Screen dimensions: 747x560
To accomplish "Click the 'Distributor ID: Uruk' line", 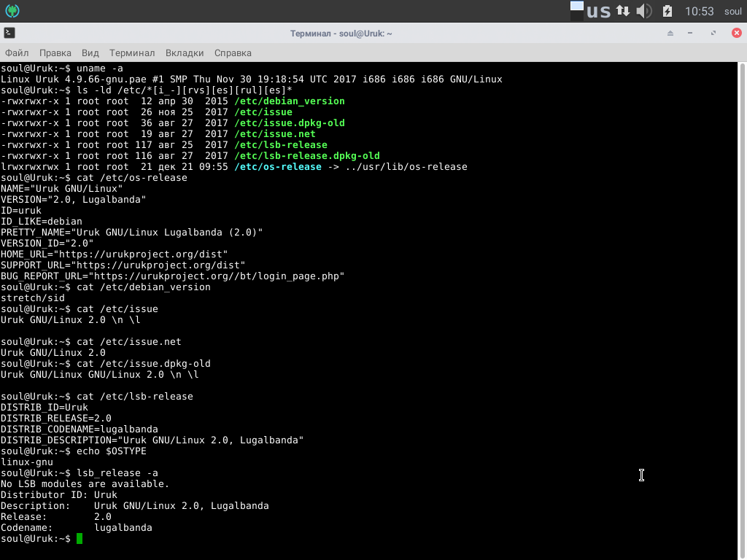I will point(58,495).
